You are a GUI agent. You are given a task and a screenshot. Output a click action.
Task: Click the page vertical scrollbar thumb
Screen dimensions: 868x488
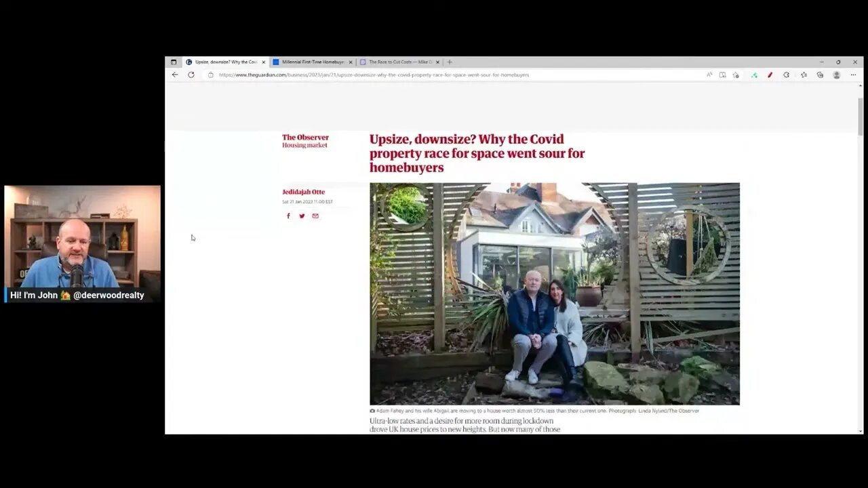point(861,117)
